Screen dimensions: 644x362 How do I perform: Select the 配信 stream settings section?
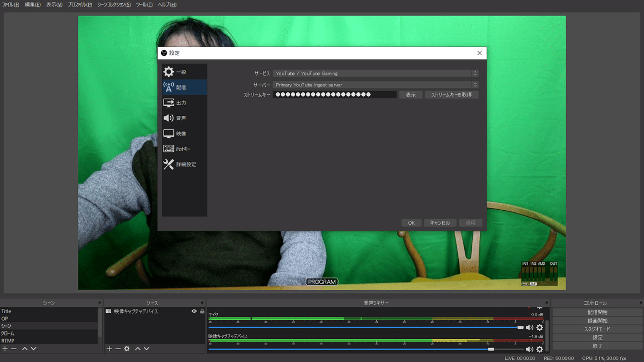[184, 87]
